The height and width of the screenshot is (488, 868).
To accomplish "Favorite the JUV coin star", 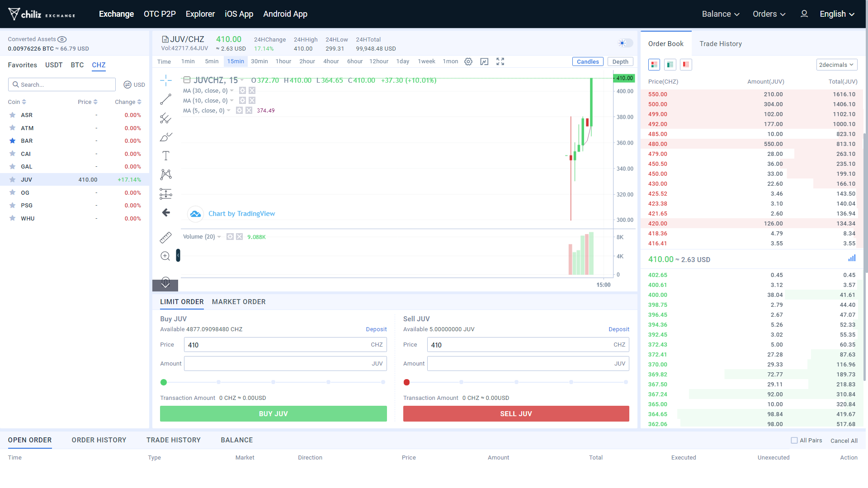I will click(x=13, y=179).
